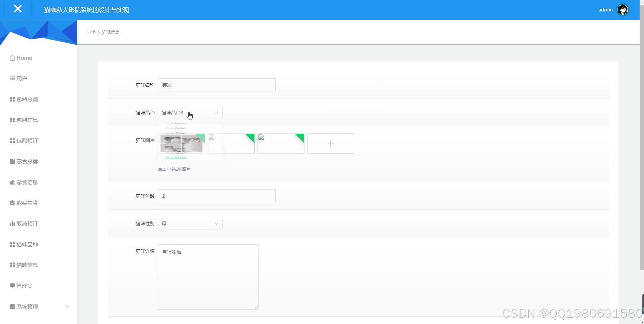Click the 猫咪信息 breadcrumb text
The width and height of the screenshot is (644, 324).
pyautogui.click(x=111, y=32)
